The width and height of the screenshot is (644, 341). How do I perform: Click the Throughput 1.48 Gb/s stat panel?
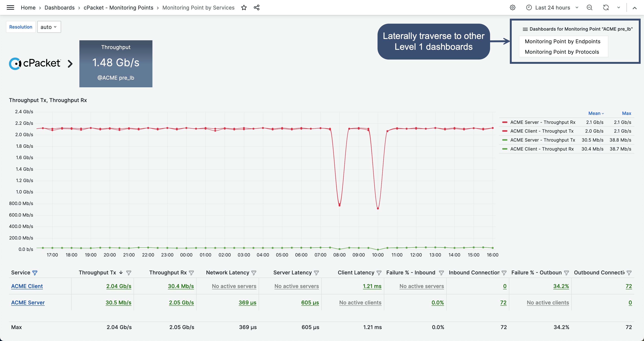pyautogui.click(x=116, y=64)
